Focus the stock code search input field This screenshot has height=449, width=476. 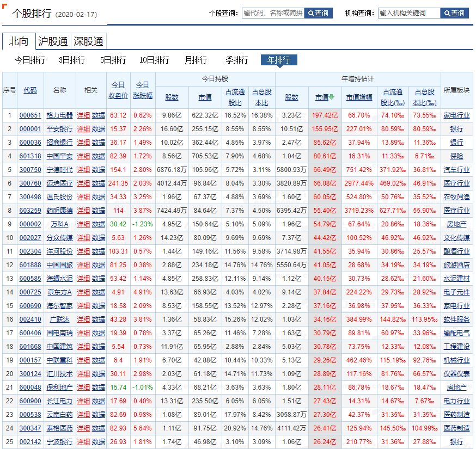pyautogui.click(x=273, y=13)
